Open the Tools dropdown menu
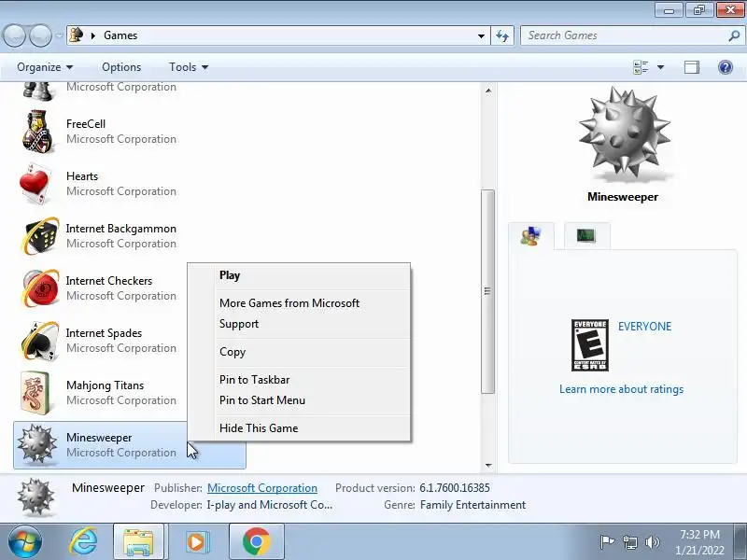This screenshot has width=747, height=560. (x=189, y=67)
